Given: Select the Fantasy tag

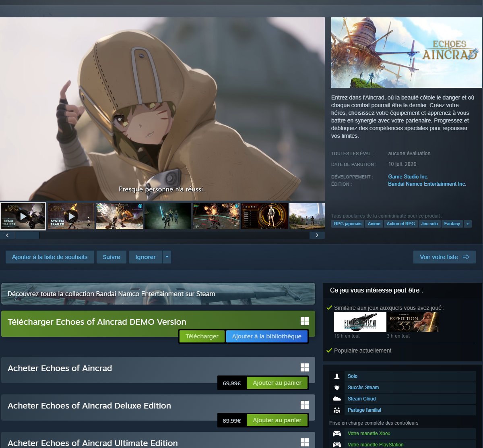Looking at the screenshot, I should click(452, 224).
